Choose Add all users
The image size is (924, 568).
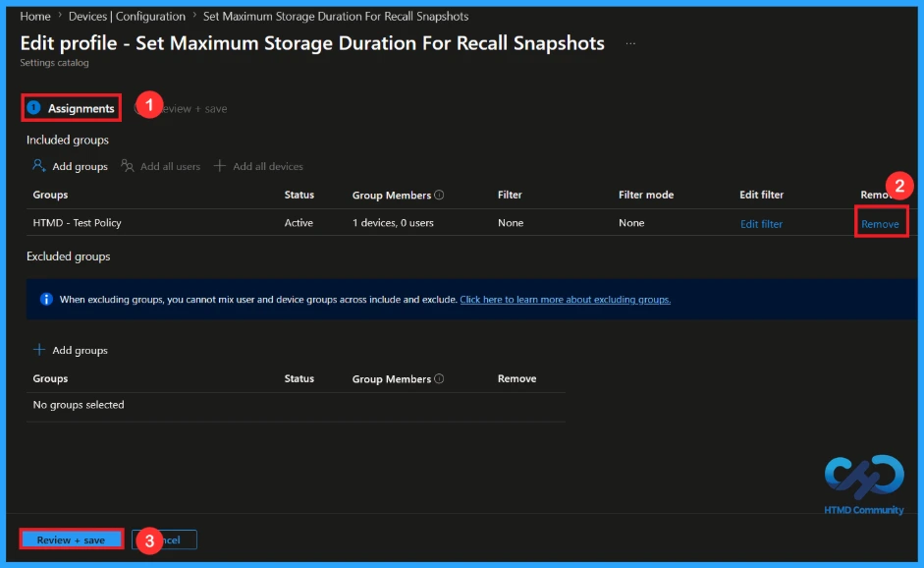click(160, 166)
